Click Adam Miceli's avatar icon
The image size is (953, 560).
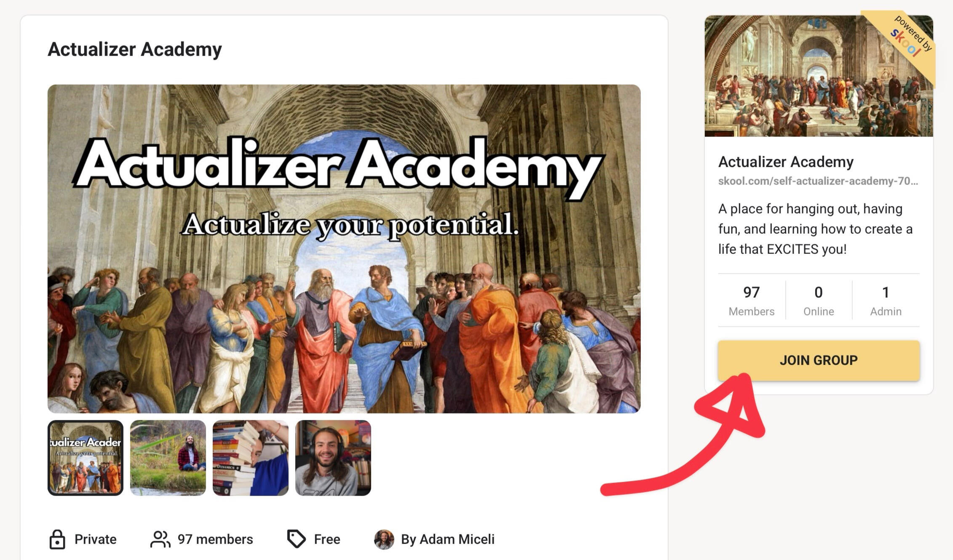[384, 539]
